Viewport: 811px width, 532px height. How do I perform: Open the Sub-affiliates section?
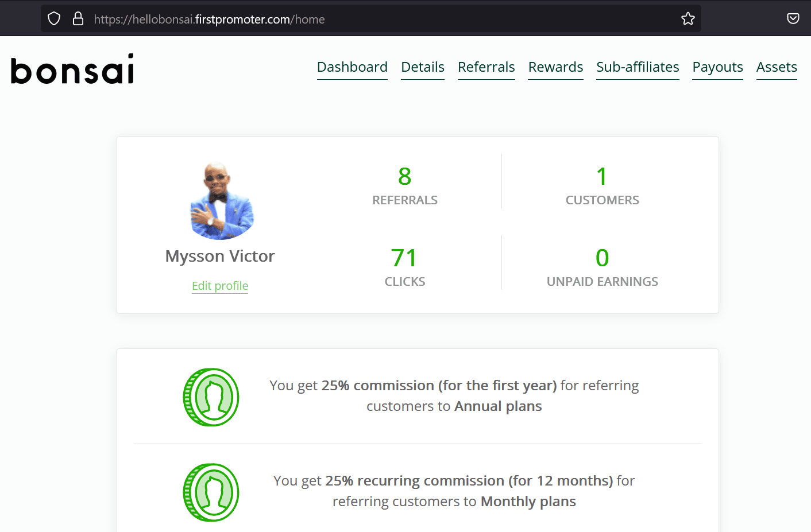[x=638, y=67]
